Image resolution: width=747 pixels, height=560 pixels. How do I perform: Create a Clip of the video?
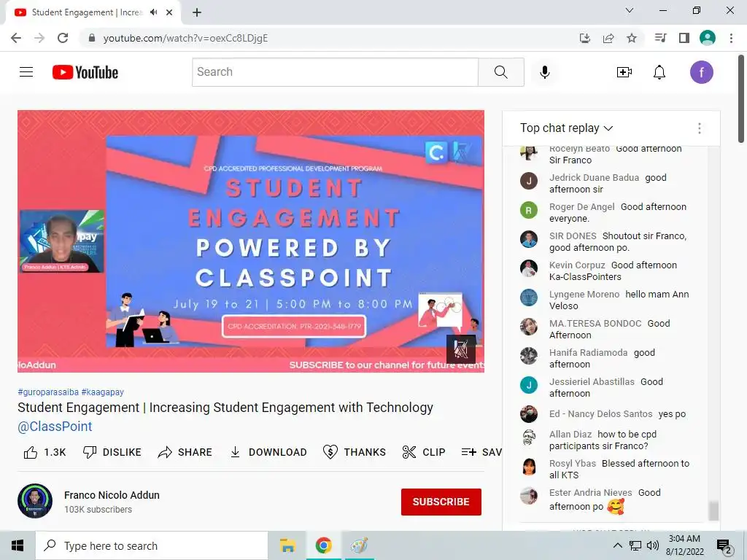pyautogui.click(x=424, y=452)
